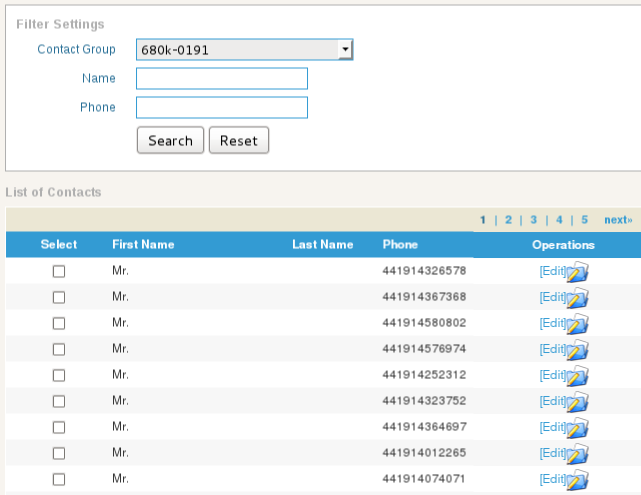Click the Operations column header
Screen dimensions: 641x495
click(563, 245)
